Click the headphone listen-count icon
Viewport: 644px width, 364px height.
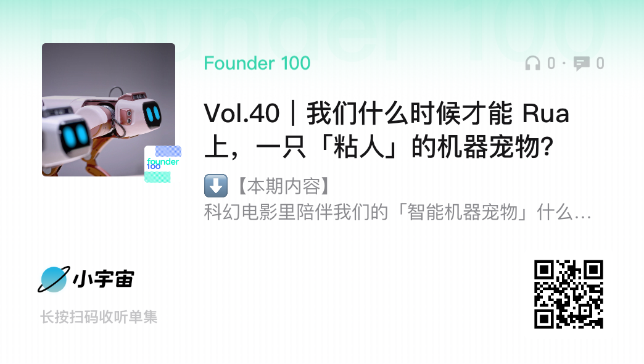click(x=532, y=64)
